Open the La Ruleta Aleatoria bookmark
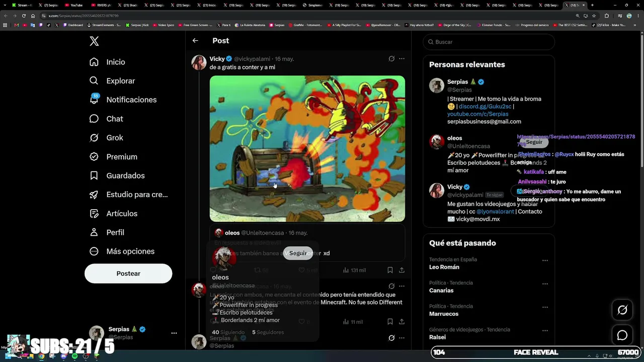The height and width of the screenshot is (362, 644). pyautogui.click(x=249, y=25)
